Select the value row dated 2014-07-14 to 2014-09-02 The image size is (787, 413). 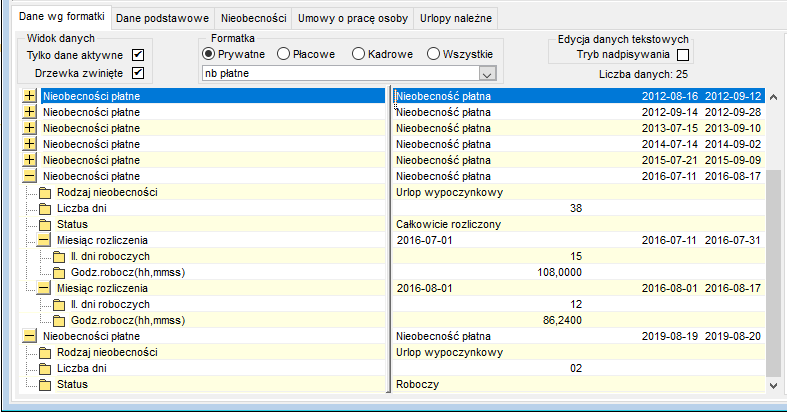click(x=579, y=144)
